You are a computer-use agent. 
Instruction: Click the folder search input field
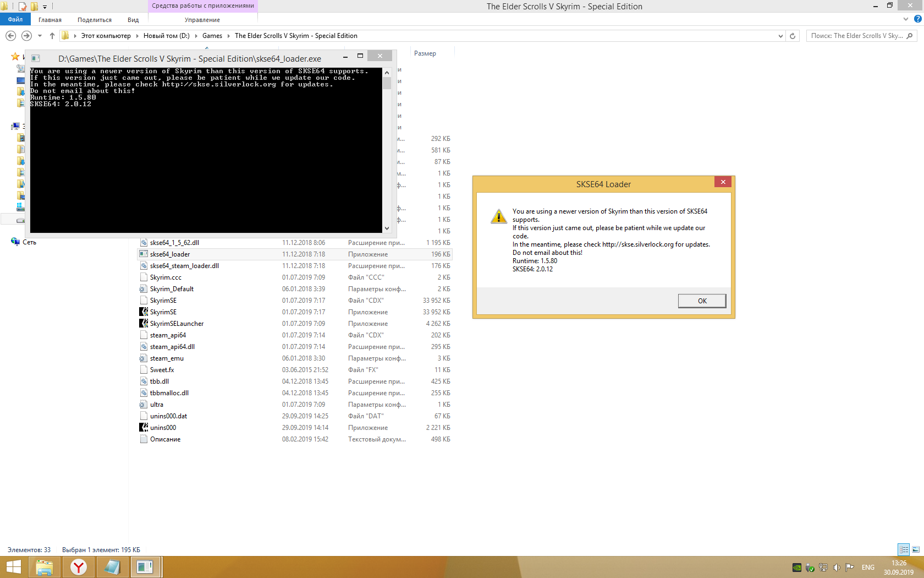[856, 36]
